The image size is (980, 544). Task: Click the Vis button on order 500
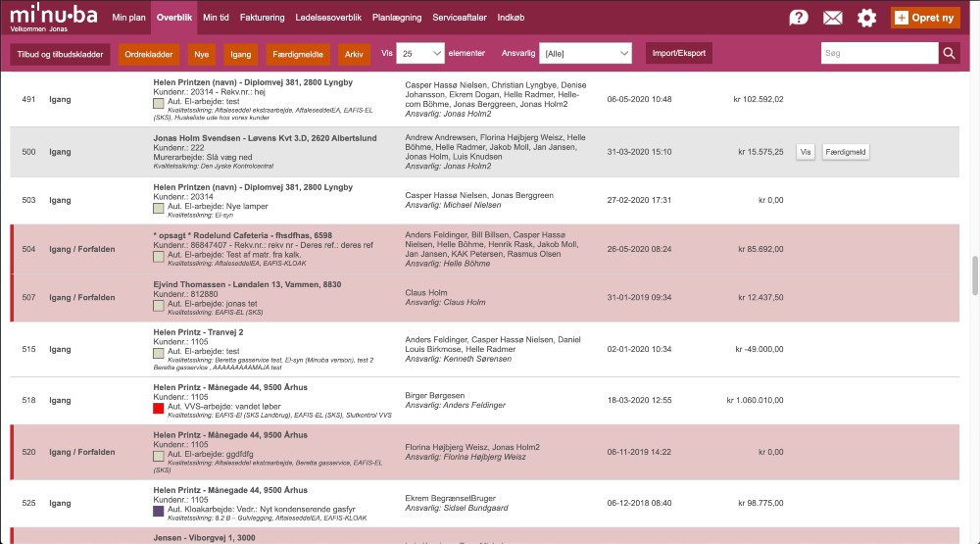tap(806, 152)
